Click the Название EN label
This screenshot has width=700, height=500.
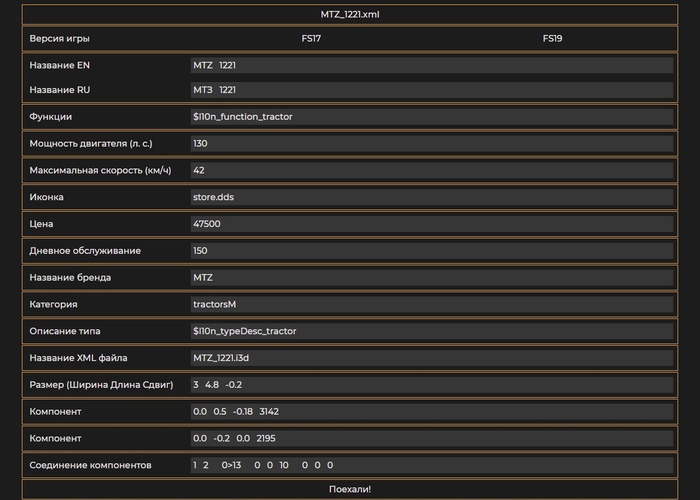tap(59, 65)
